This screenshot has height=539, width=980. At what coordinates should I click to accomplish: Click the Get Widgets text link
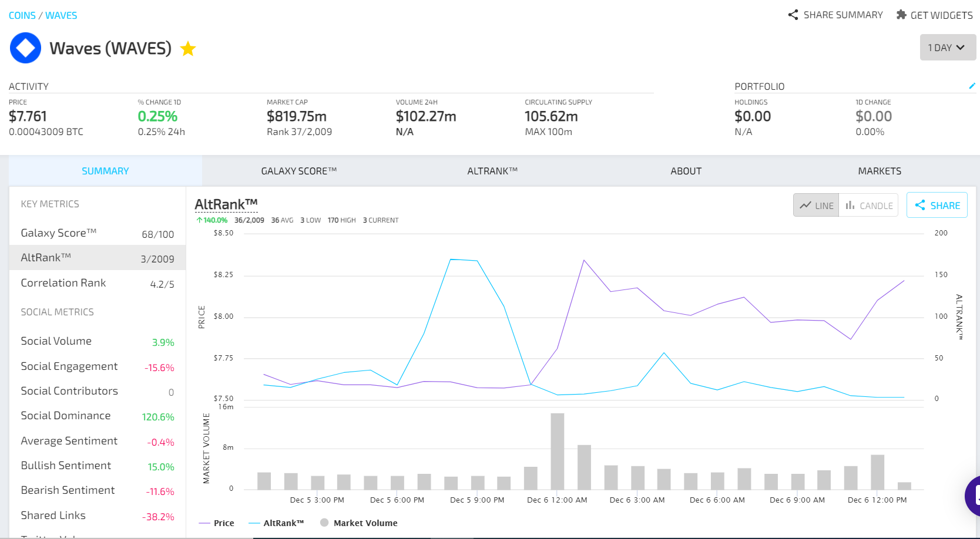(x=942, y=15)
